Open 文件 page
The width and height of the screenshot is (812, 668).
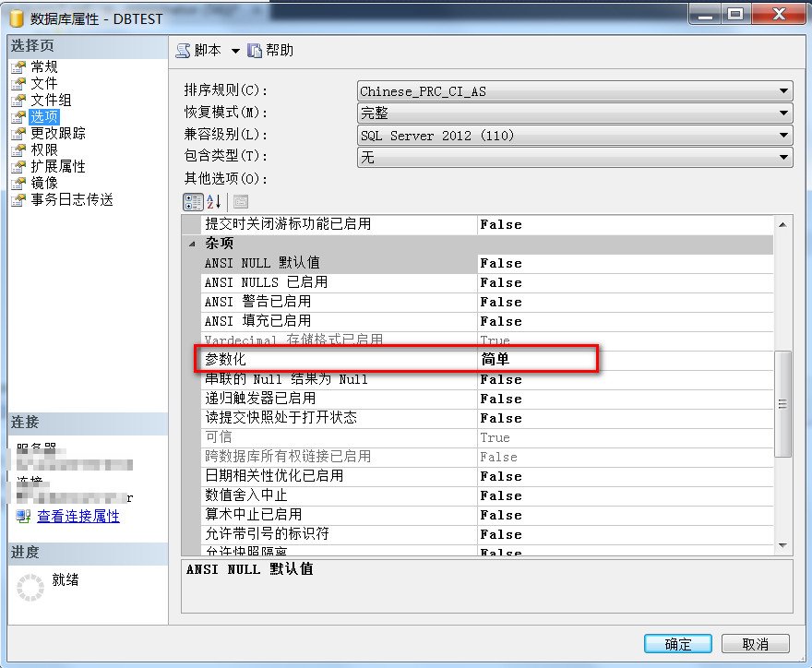(44, 83)
